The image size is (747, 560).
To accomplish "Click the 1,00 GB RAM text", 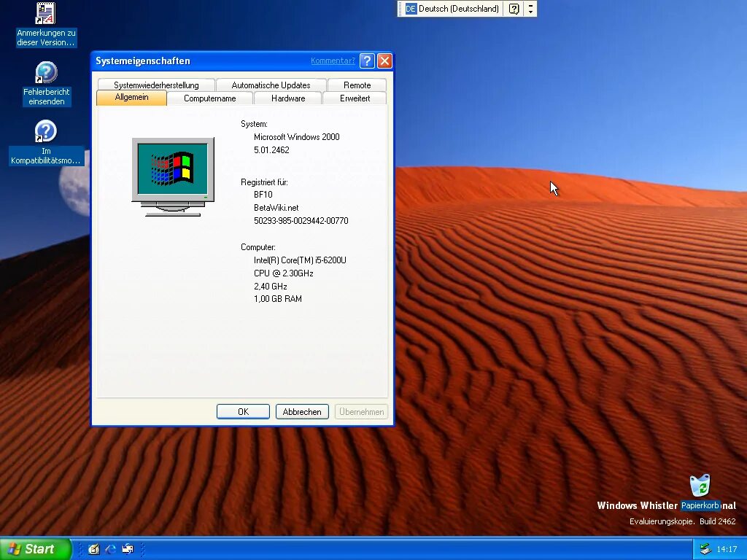I will pos(278,298).
